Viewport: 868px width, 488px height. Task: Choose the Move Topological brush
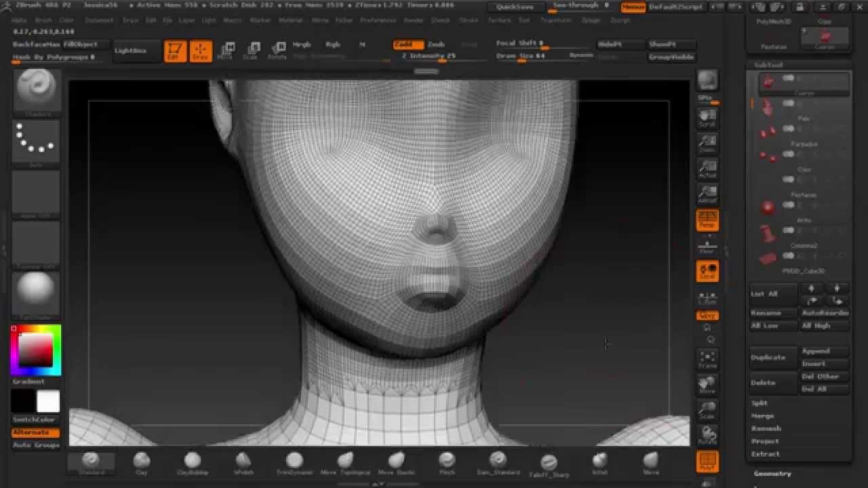345,464
